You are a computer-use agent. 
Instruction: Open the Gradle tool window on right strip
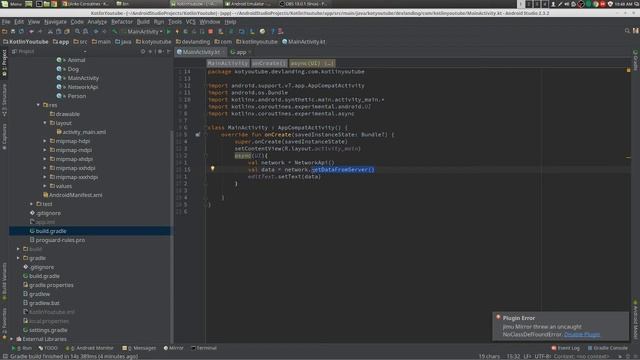[636, 60]
